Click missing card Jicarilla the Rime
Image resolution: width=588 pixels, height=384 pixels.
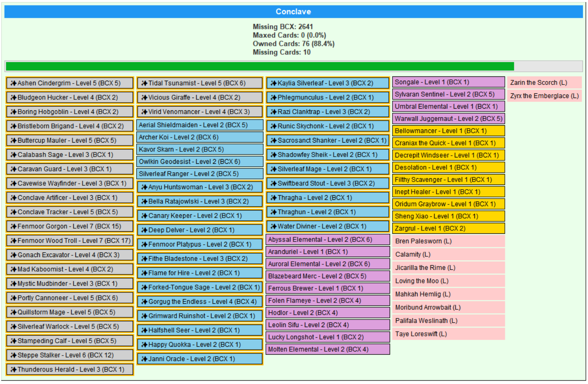click(x=449, y=268)
